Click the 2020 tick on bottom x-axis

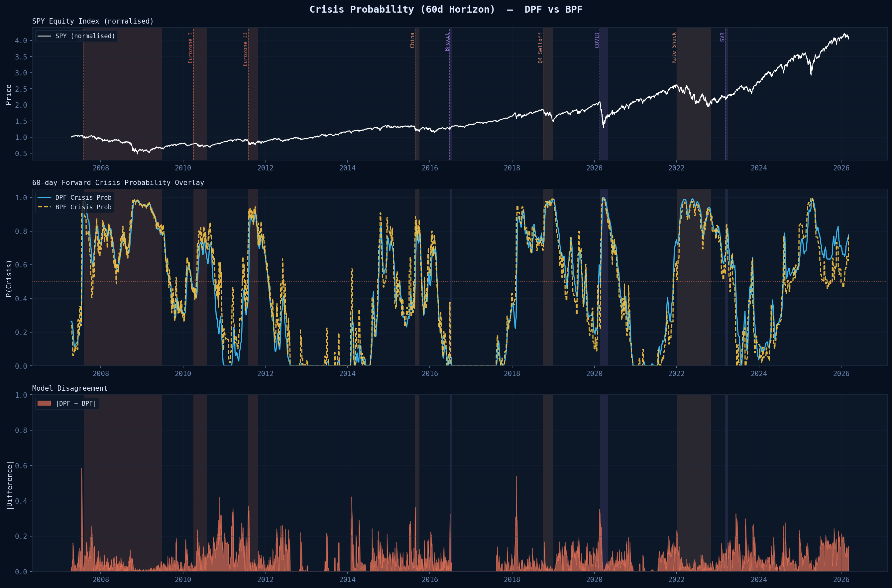click(594, 579)
